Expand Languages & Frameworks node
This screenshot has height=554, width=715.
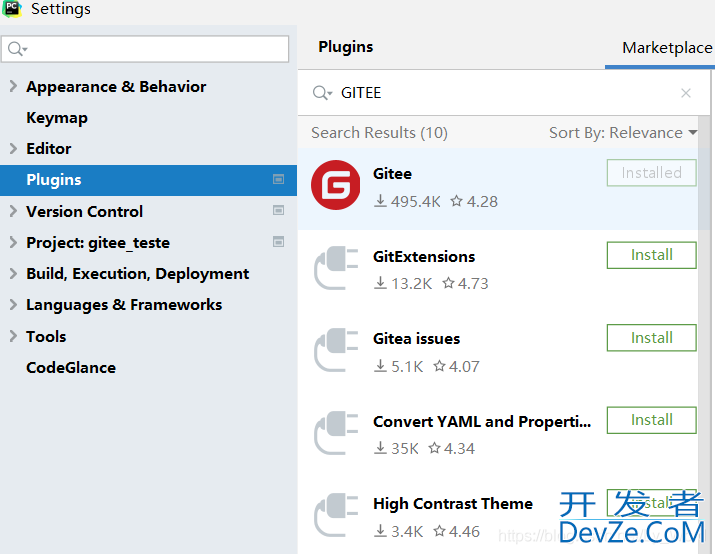(13, 304)
